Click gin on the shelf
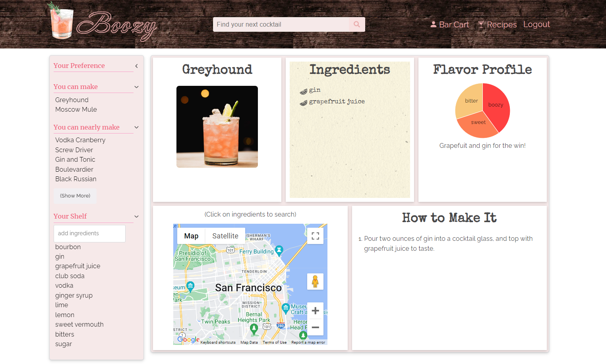 coord(60,257)
